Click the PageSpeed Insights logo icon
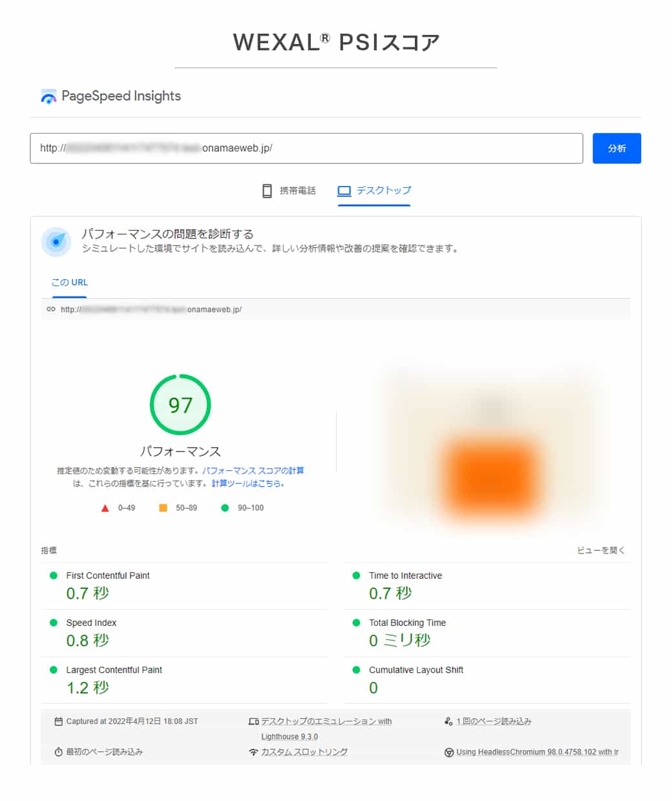672x801 pixels. click(x=48, y=96)
